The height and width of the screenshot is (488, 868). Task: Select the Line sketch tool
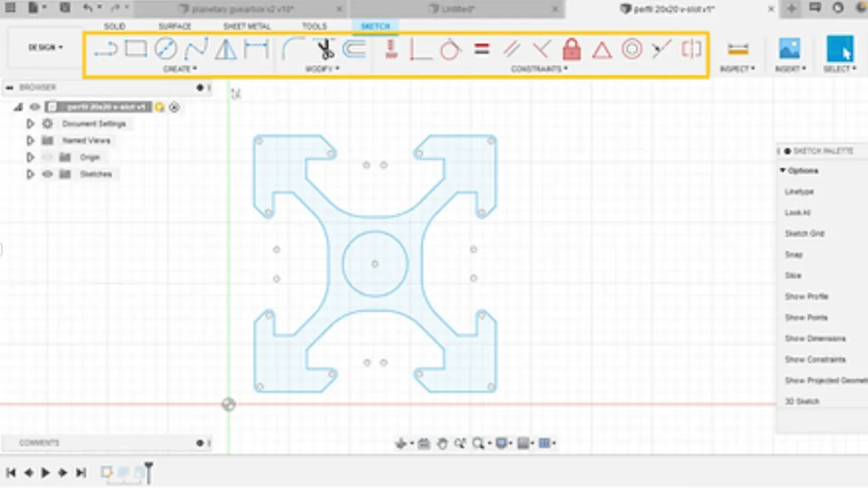(106, 49)
